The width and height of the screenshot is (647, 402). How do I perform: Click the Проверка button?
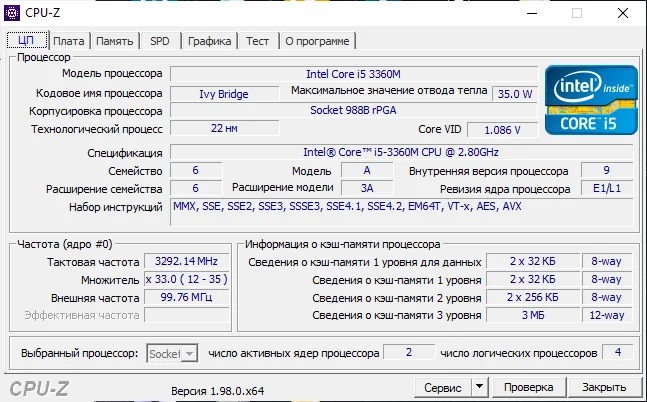point(529,387)
